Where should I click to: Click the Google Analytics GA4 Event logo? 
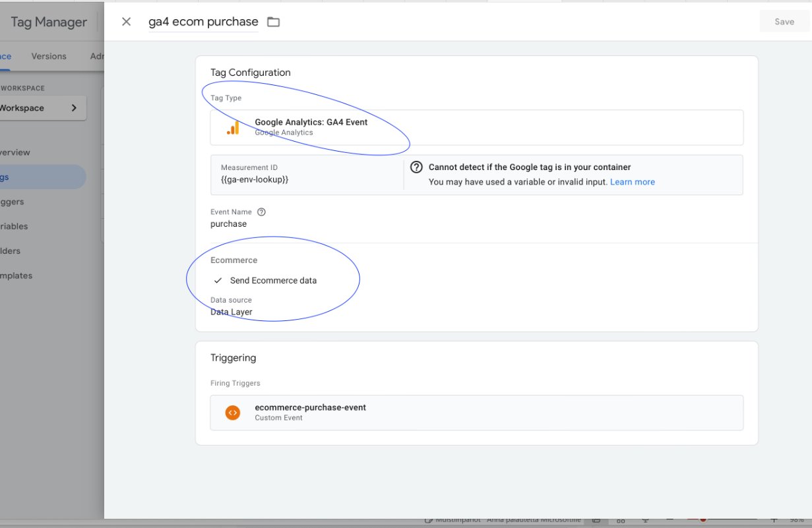[233, 127]
